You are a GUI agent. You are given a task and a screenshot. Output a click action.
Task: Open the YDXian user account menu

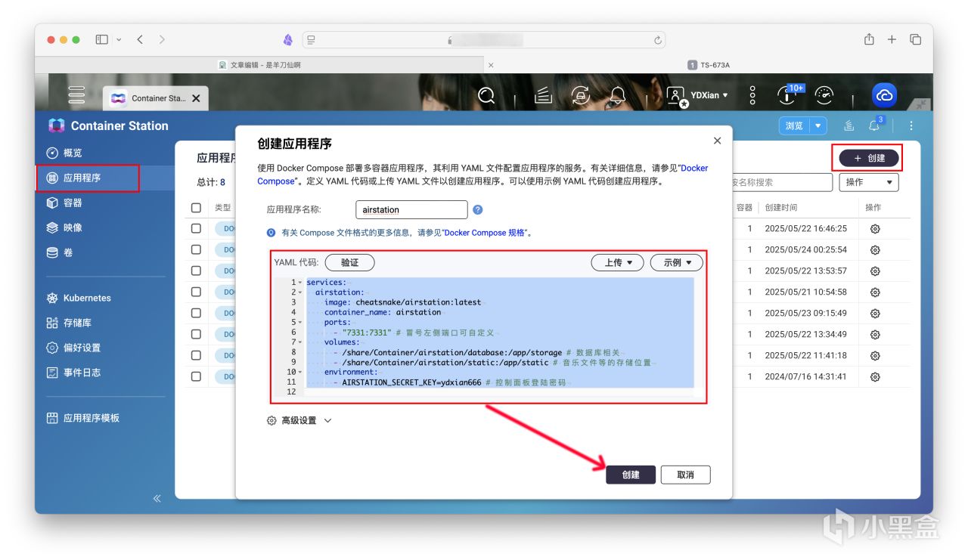[698, 96]
